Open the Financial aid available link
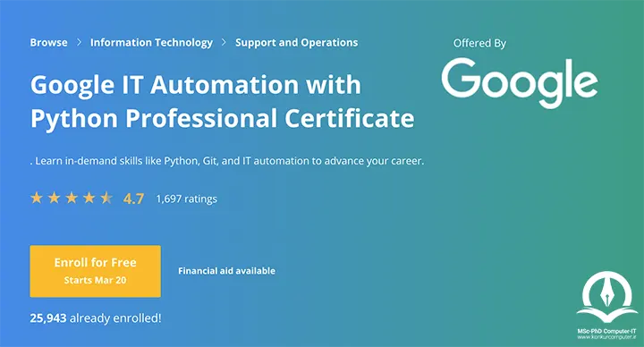 click(226, 271)
